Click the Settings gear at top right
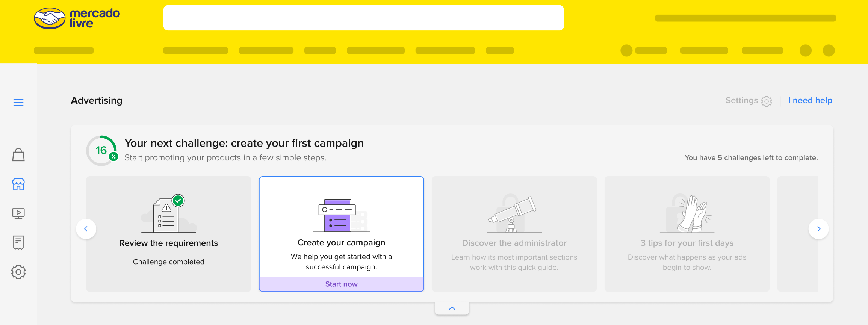The image size is (868, 325). click(767, 101)
